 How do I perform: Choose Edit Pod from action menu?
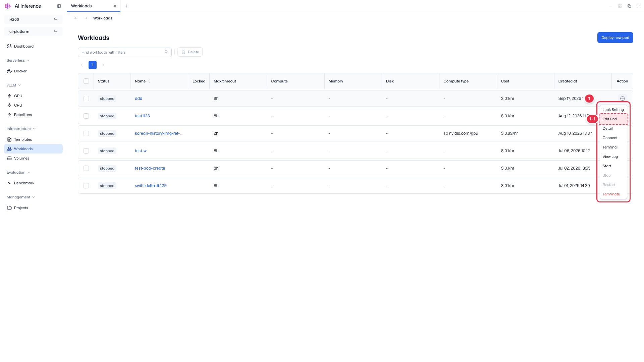[x=613, y=119]
